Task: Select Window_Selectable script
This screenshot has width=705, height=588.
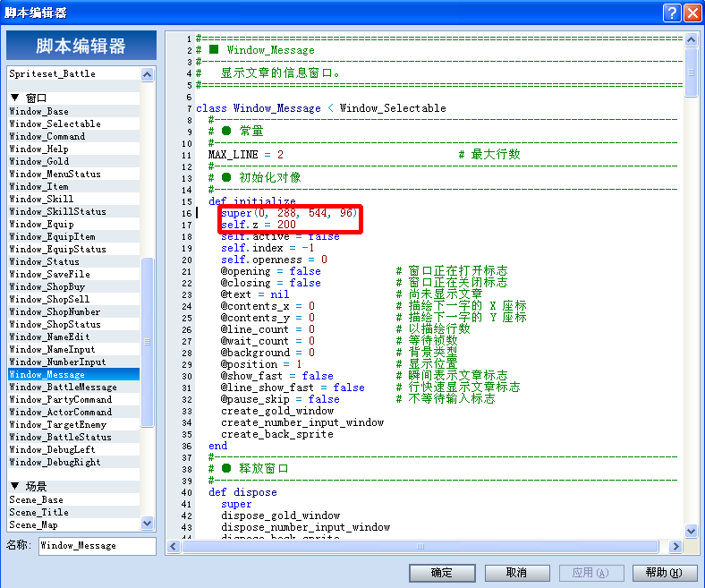Action: (x=74, y=124)
